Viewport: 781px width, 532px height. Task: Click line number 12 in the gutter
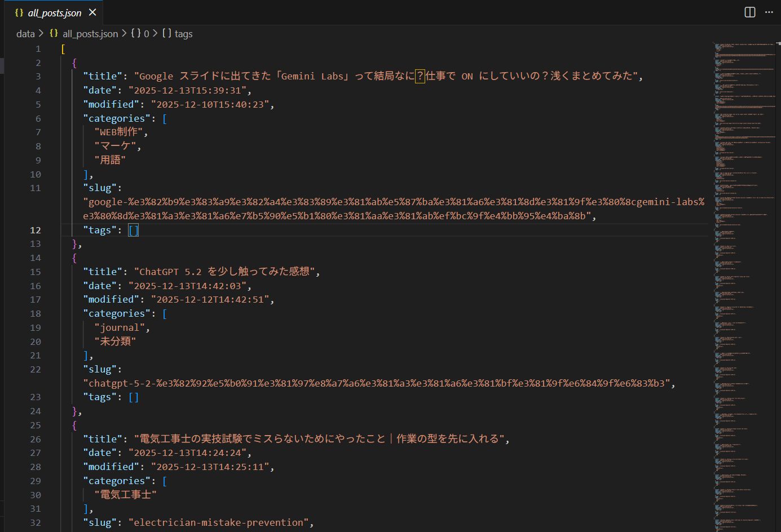point(36,229)
